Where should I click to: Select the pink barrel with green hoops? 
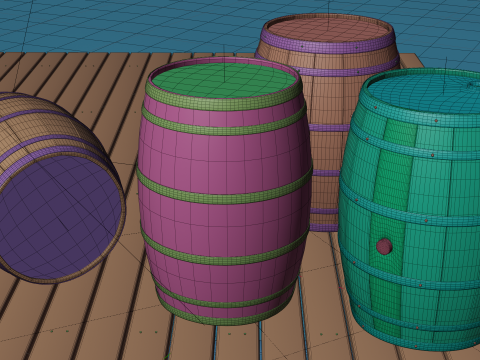(224, 192)
